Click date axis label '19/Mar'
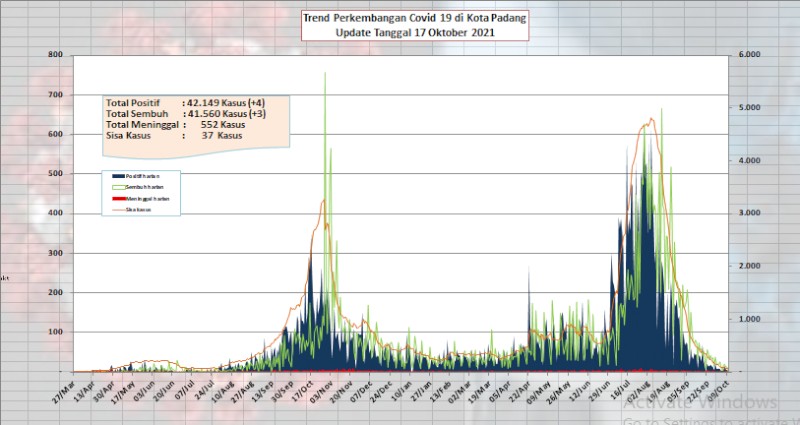 pos(480,392)
